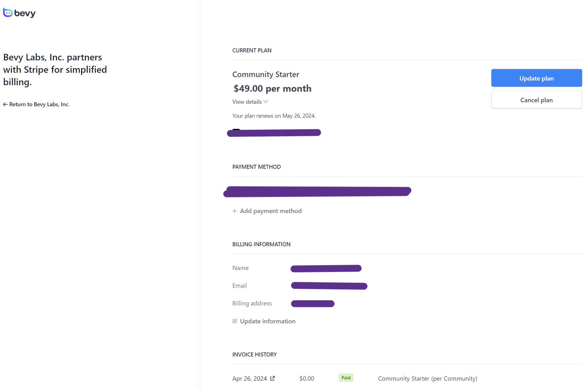Viewport: 588px width, 389px height.
Task: Click the Stripe simplified billing headline
Action: pos(55,70)
